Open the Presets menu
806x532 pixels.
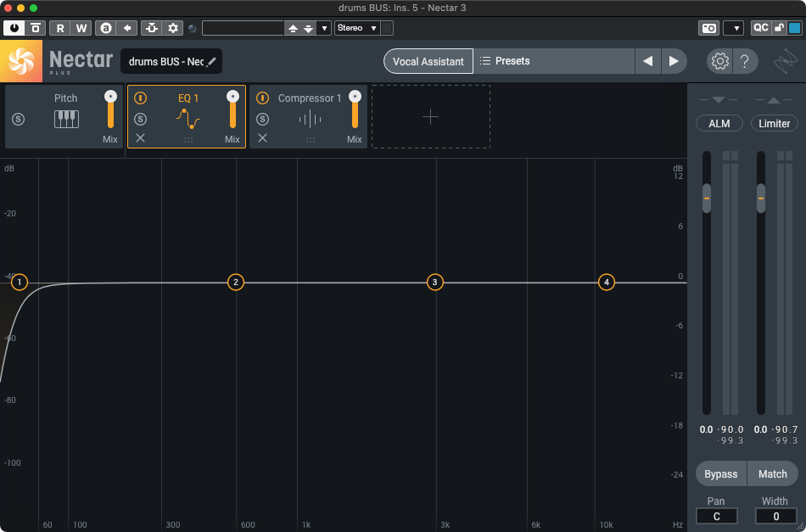coord(554,61)
